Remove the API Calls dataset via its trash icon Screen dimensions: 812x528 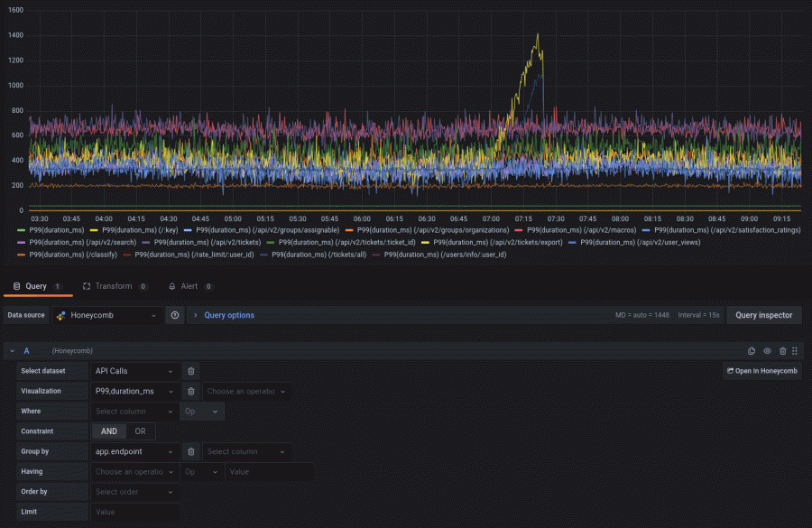190,371
